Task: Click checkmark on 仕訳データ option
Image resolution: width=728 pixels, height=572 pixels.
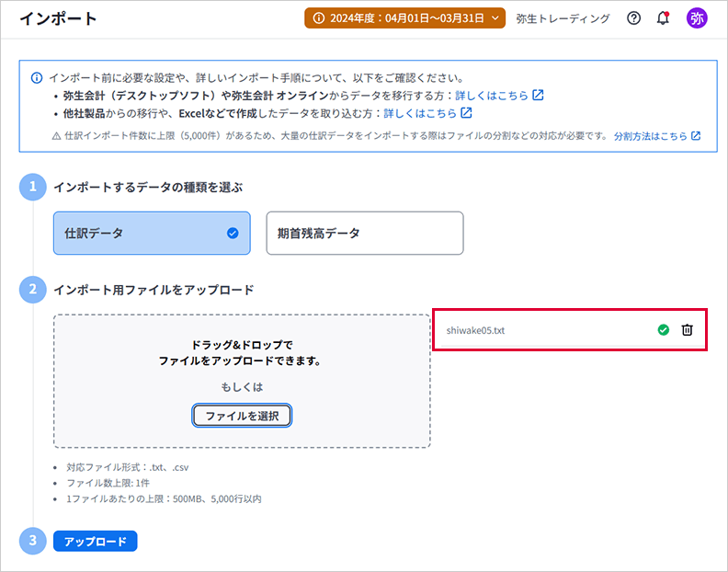Action: point(233,234)
